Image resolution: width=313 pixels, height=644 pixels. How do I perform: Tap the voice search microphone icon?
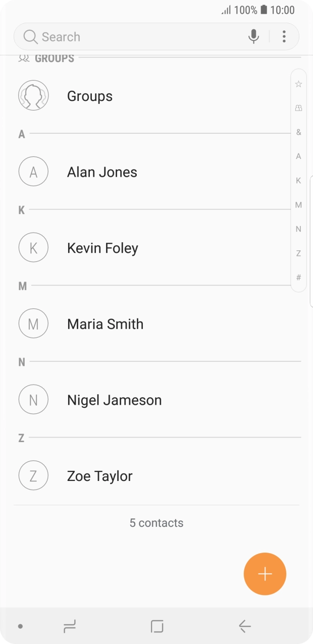click(x=253, y=36)
